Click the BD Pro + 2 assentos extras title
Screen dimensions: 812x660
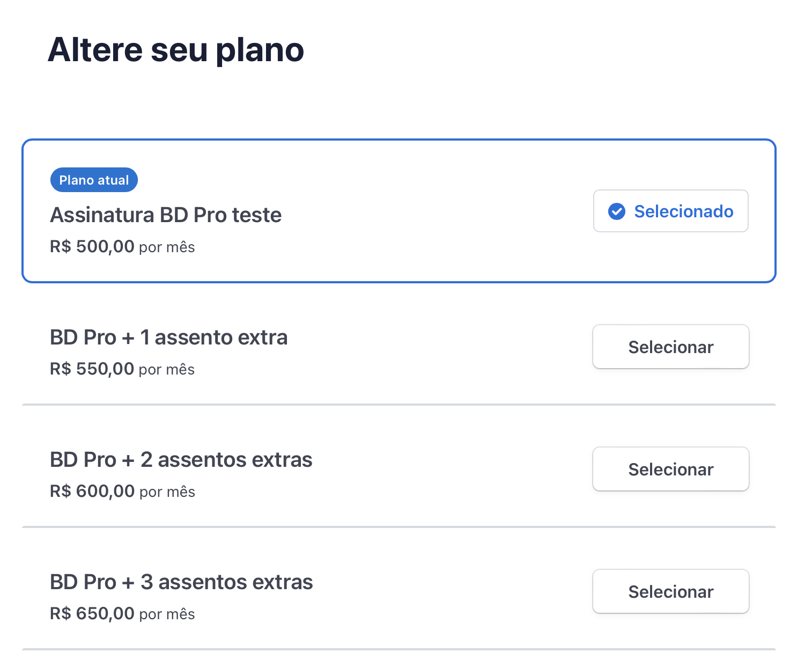tap(181, 460)
